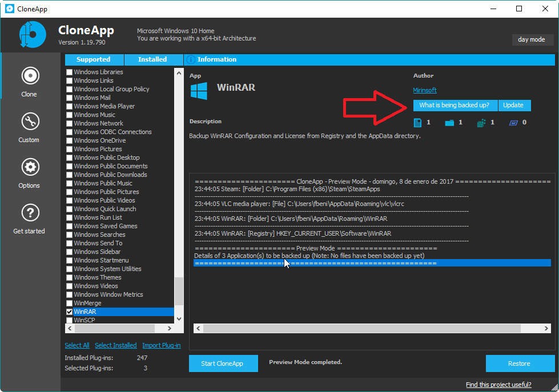Screen dimensions: 559x392
Task: Select the Clone section in the sidebar
Action: pos(29,76)
